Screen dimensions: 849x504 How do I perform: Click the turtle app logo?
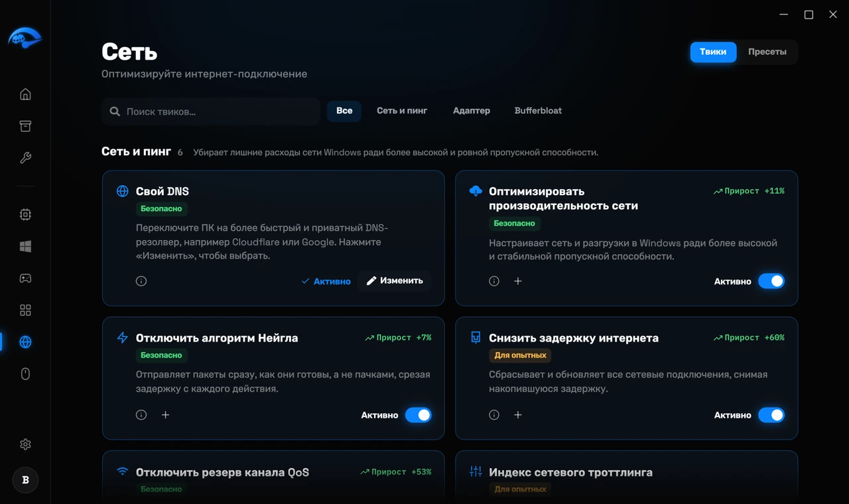click(x=25, y=38)
